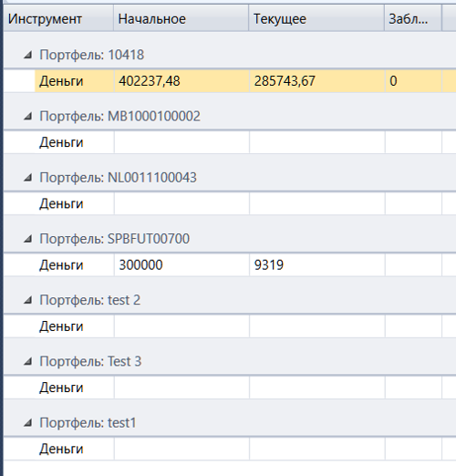This screenshot has height=476, width=456.
Task: Collapse the Портфель: MB1000100002 group
Action: click(x=28, y=117)
